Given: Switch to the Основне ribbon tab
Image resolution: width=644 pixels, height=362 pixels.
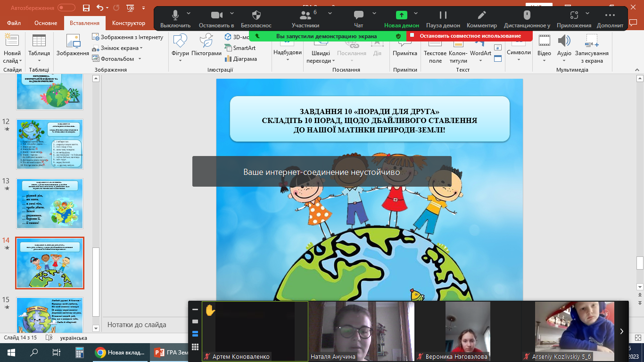Looking at the screenshot, I should pos(46,23).
